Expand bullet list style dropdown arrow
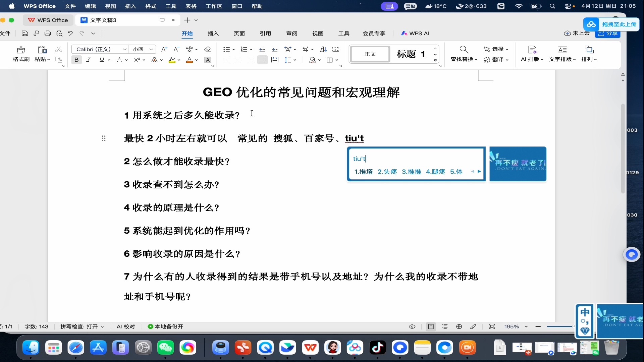The image size is (644, 362). pos(233,50)
